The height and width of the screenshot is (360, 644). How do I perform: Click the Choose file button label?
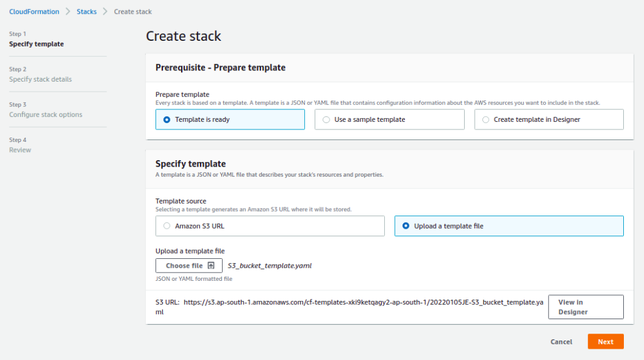[184, 266]
